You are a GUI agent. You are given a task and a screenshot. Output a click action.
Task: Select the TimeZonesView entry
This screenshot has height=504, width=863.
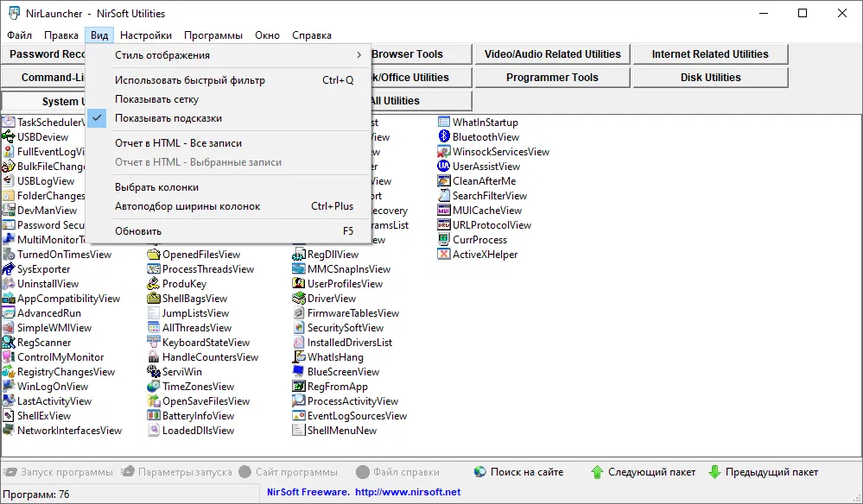tap(191, 387)
